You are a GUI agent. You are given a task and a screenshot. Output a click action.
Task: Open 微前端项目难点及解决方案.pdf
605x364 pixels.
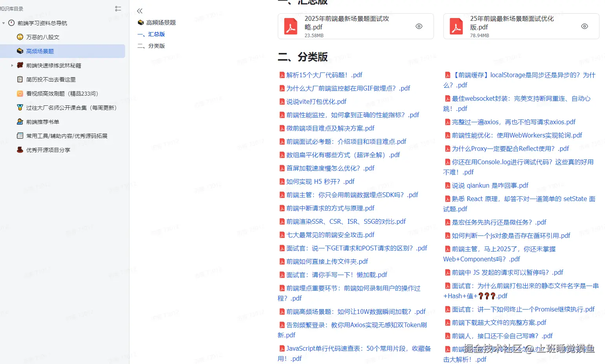330,128
